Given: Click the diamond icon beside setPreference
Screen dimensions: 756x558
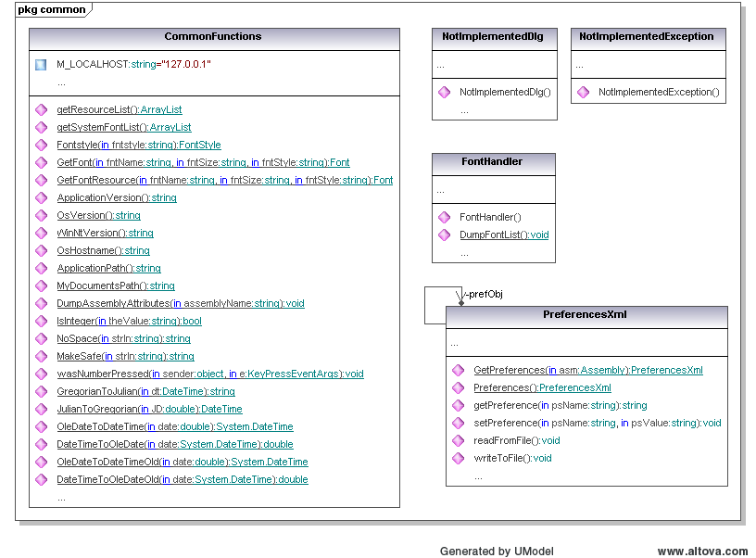Looking at the screenshot, I should [458, 423].
